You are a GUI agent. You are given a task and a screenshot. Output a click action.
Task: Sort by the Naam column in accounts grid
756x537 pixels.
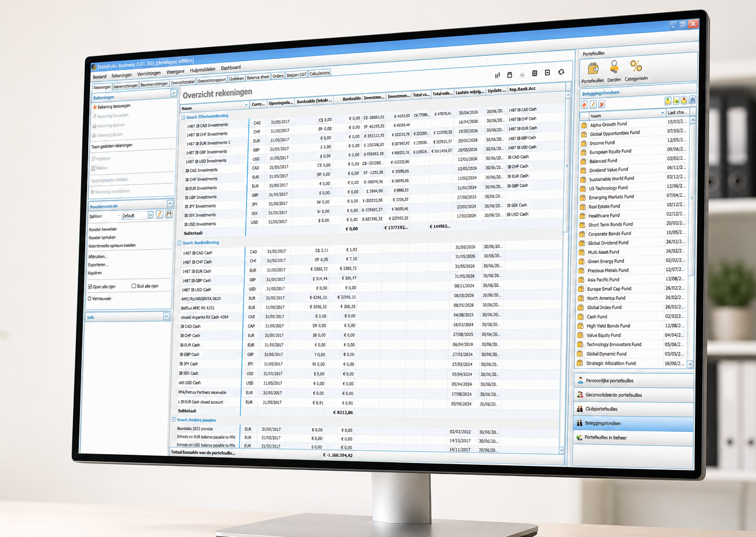[215, 107]
